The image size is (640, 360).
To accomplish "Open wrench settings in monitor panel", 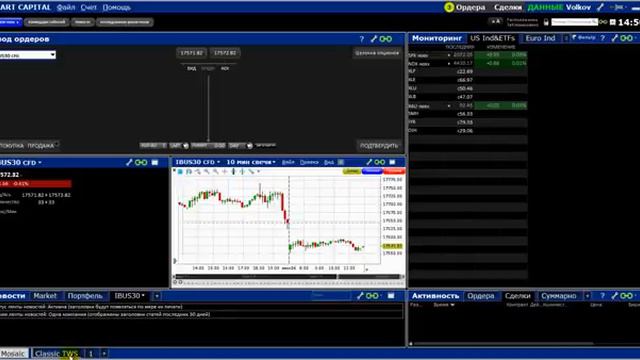I will click(614, 38).
